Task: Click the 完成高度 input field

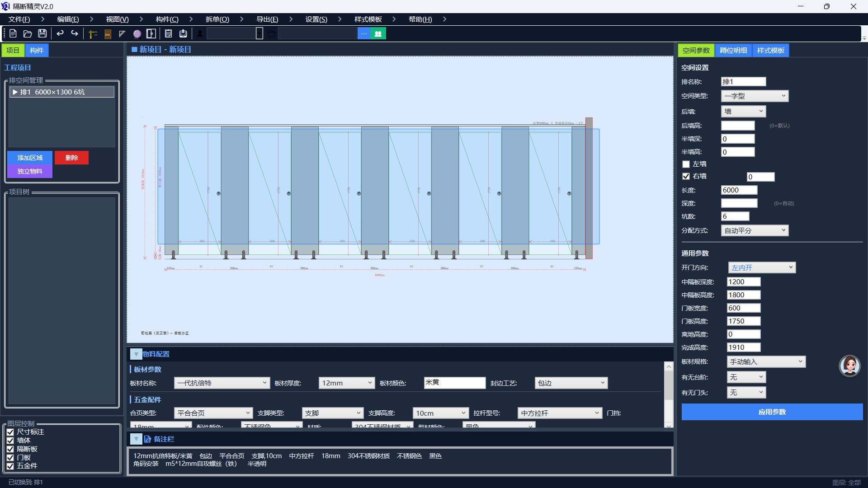Action: [744, 347]
